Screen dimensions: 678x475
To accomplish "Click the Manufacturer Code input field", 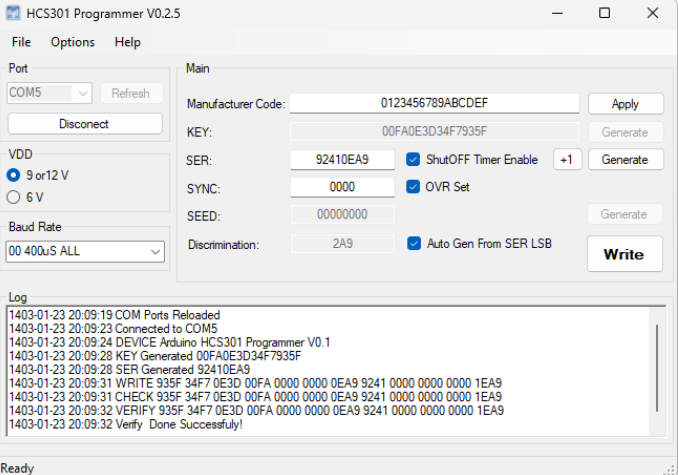I will point(434,104).
